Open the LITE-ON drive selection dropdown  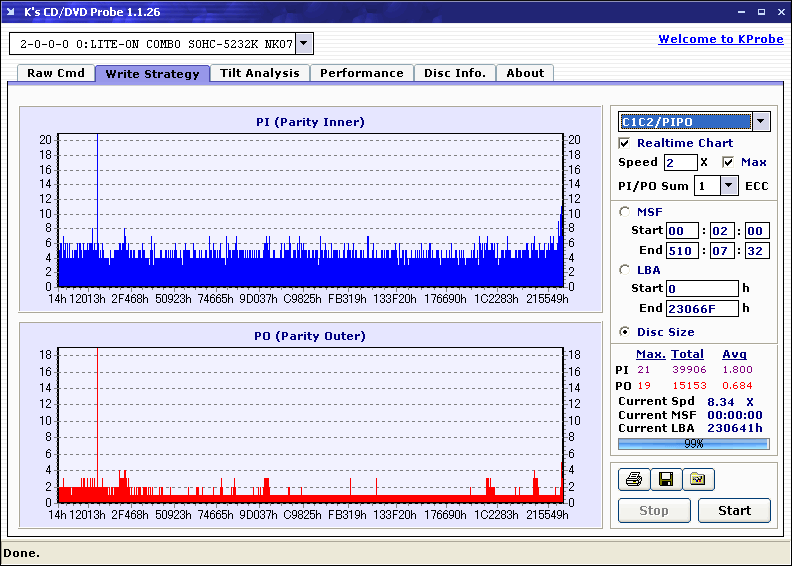pos(305,44)
